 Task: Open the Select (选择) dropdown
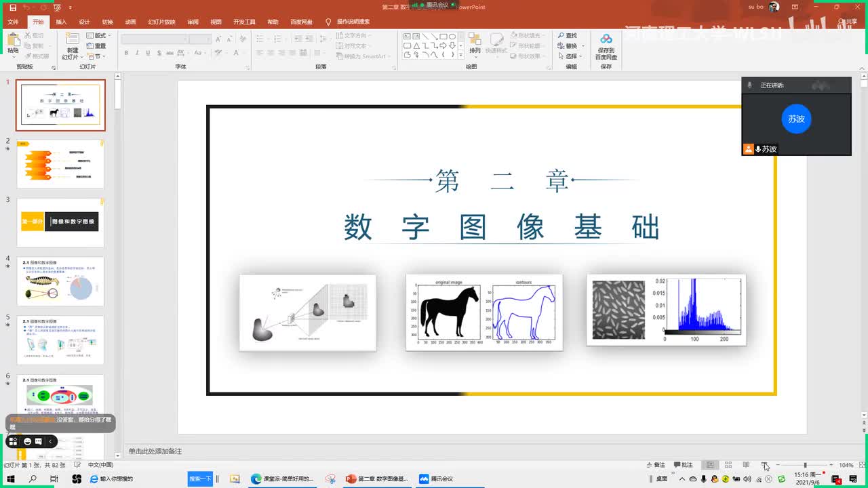pyautogui.click(x=569, y=56)
